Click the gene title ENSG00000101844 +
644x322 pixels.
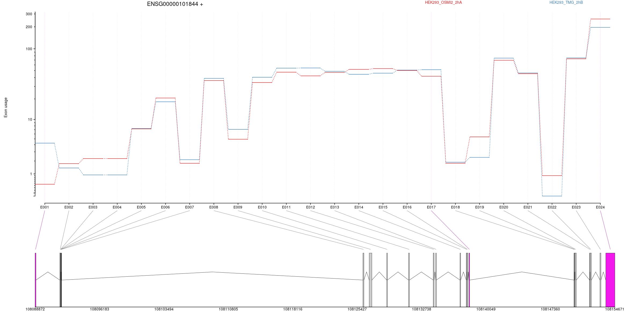(175, 4)
